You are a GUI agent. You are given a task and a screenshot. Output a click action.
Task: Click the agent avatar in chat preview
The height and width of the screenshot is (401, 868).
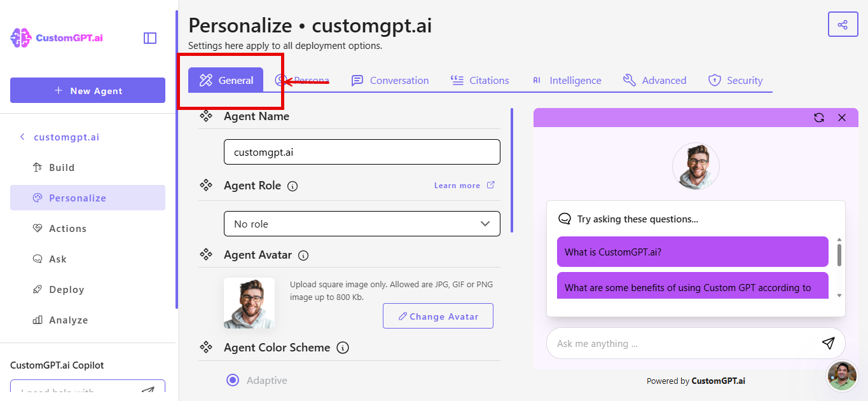(696, 167)
